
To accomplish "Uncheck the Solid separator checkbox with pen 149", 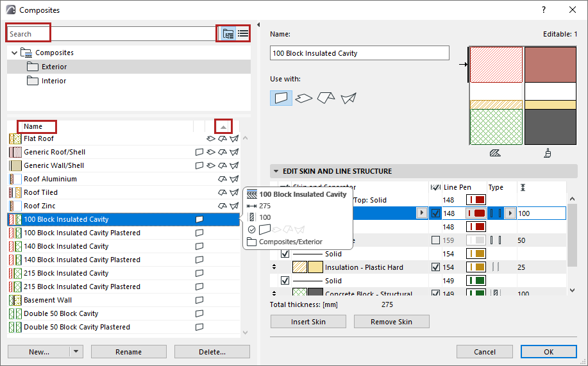I will coord(285,281).
